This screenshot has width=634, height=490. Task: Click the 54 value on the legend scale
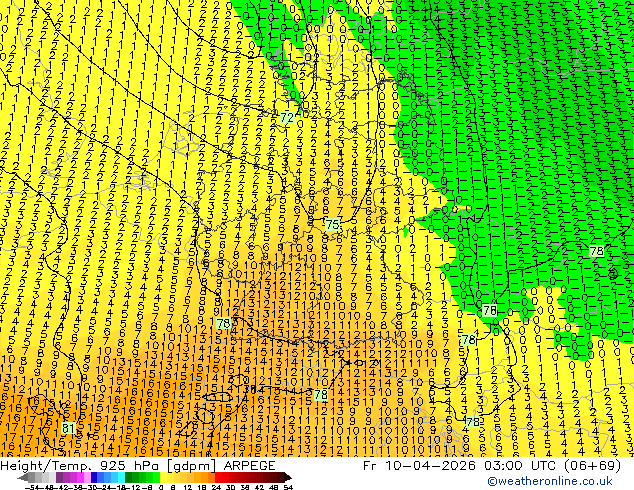287,487
